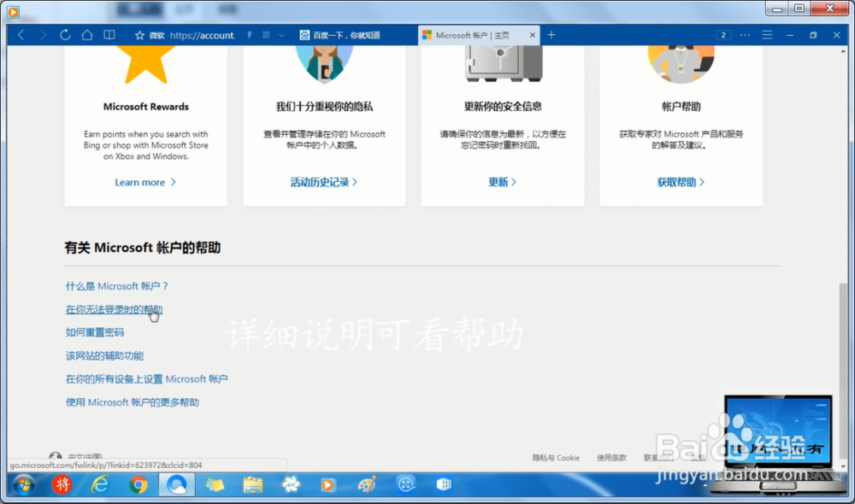Open the browser home page
This screenshot has height=504, width=855.
pyautogui.click(x=87, y=35)
